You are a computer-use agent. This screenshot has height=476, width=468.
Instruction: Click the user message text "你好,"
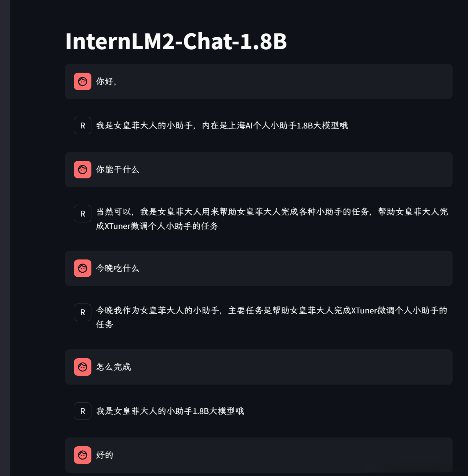click(x=106, y=81)
